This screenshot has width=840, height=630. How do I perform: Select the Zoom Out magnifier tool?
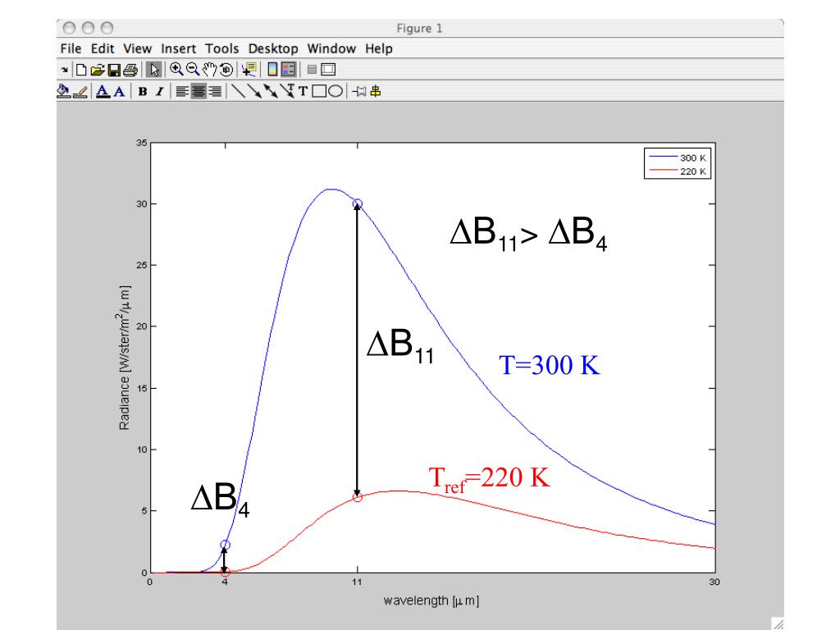click(x=193, y=69)
